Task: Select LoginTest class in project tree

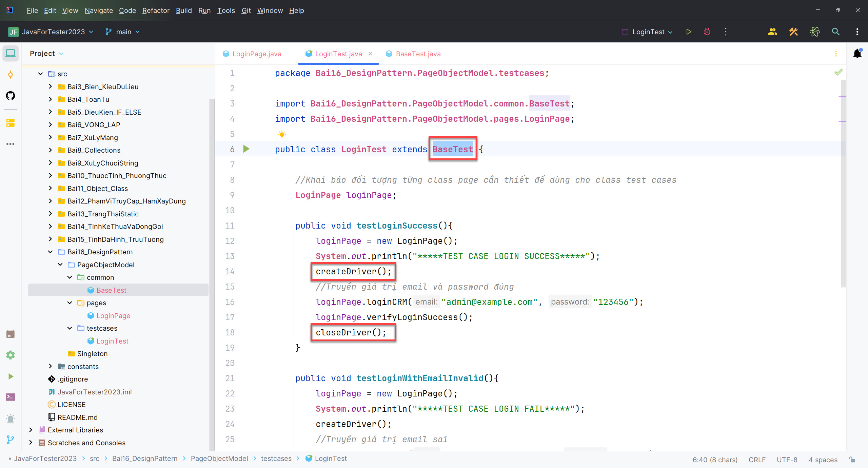Action: click(112, 341)
